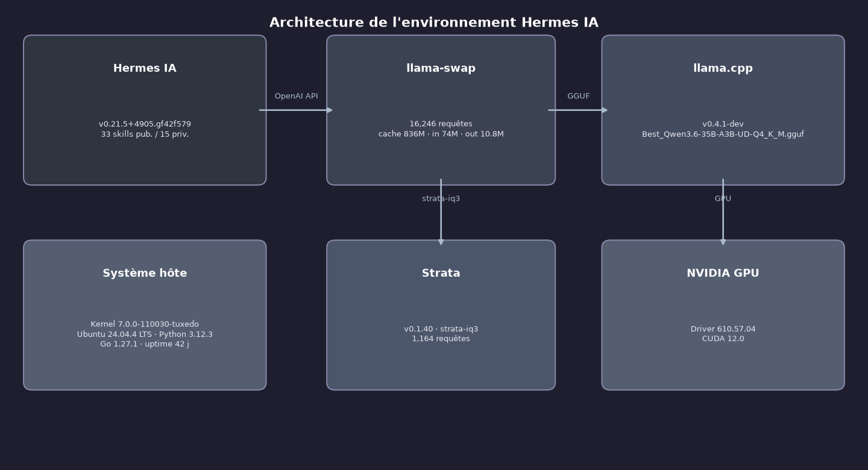868x470 pixels.
Task: Click "Ubuntu 24.04.4 LTS · Python 3.12.3" line
Action: [x=145, y=334]
